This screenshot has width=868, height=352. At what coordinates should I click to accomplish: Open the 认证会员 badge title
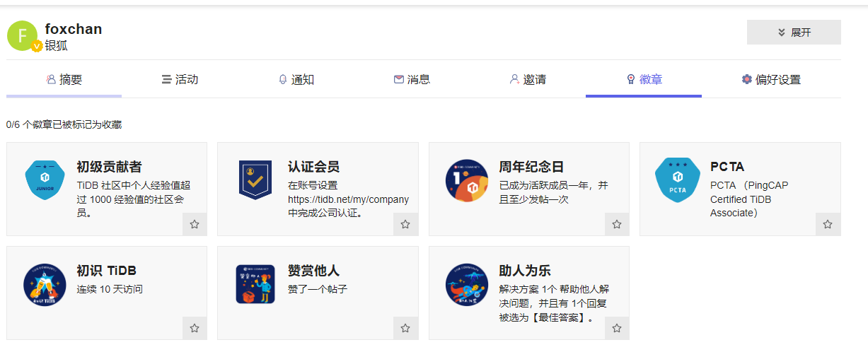(313, 167)
